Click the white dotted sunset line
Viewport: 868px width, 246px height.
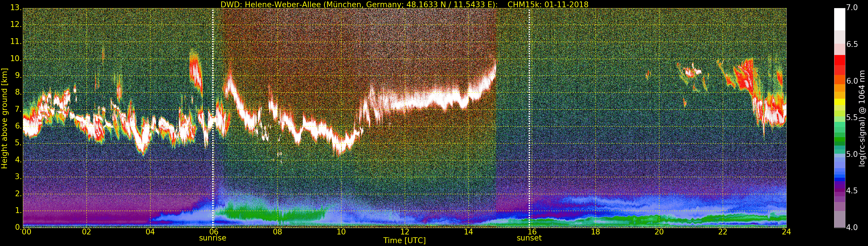point(529,118)
